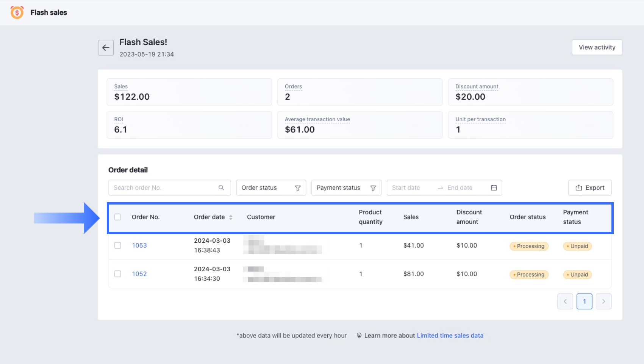Click the search magnifier icon
The width and height of the screenshot is (644, 364).
coord(221,188)
